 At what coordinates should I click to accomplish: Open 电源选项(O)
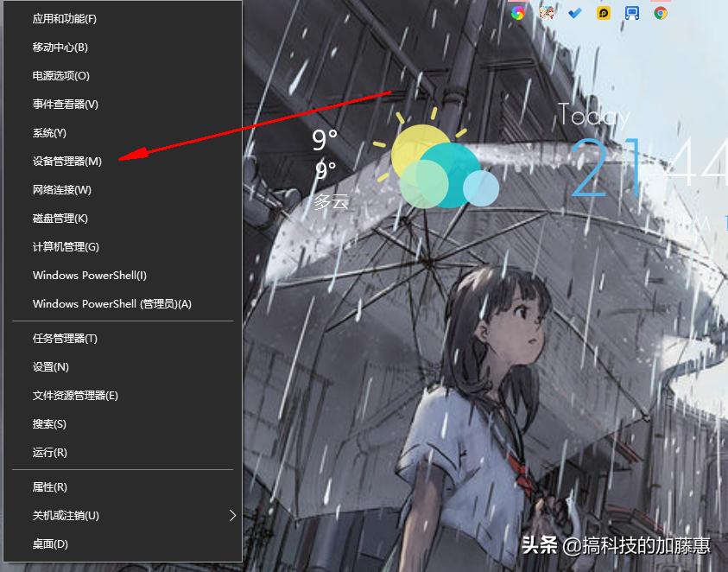tap(123, 76)
